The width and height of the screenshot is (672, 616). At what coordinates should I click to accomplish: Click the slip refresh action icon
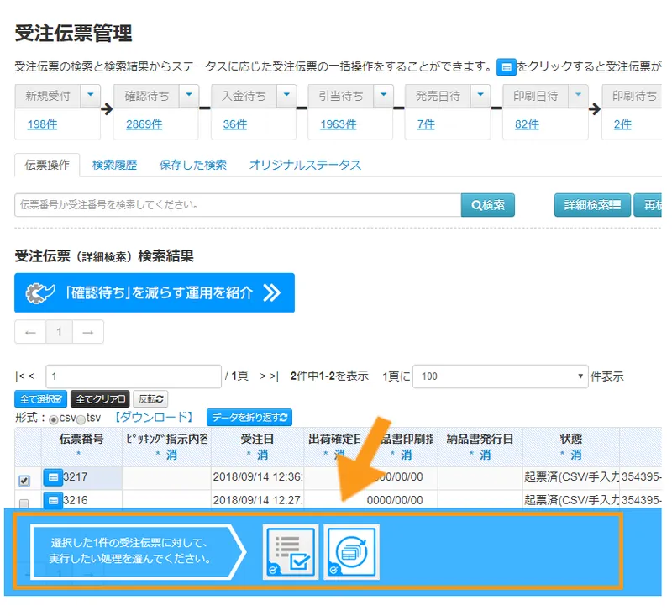pos(351,551)
